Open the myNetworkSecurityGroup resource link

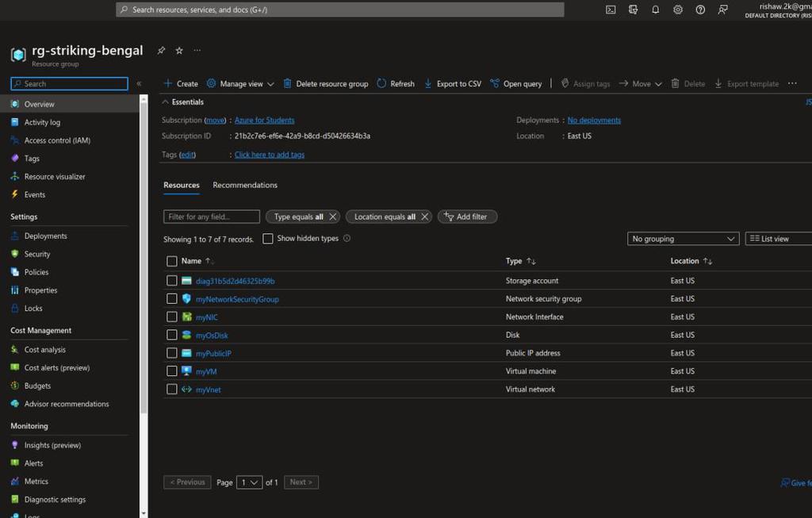pos(237,299)
